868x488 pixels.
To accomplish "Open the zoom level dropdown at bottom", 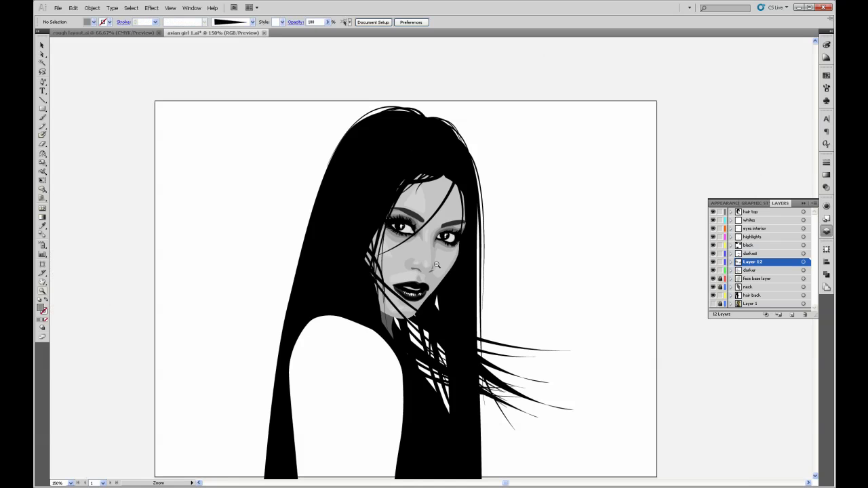I will tap(71, 483).
